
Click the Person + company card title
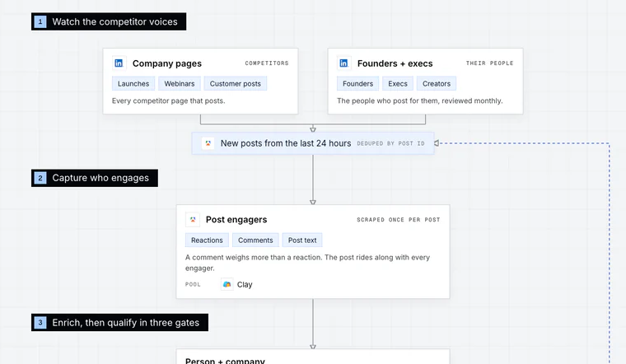225,361
